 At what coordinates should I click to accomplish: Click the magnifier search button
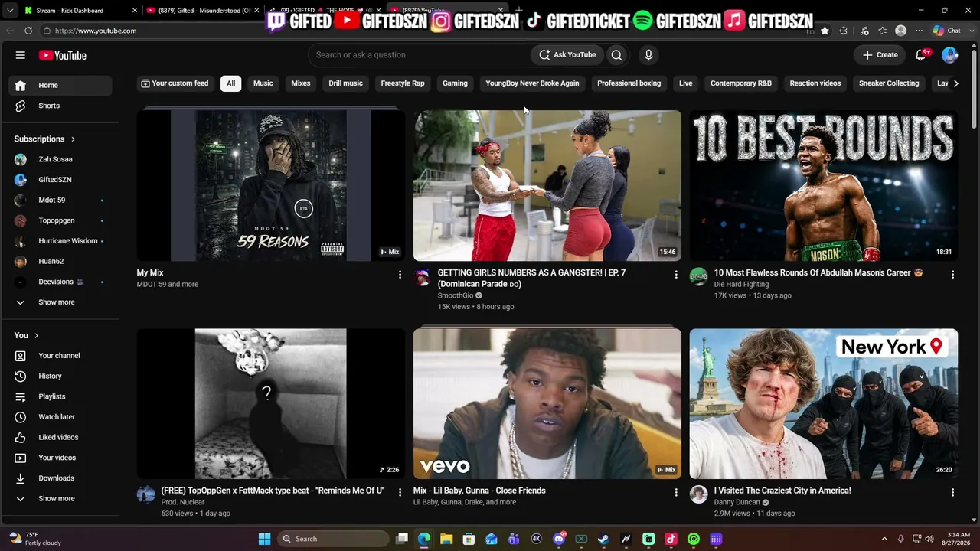coord(616,55)
